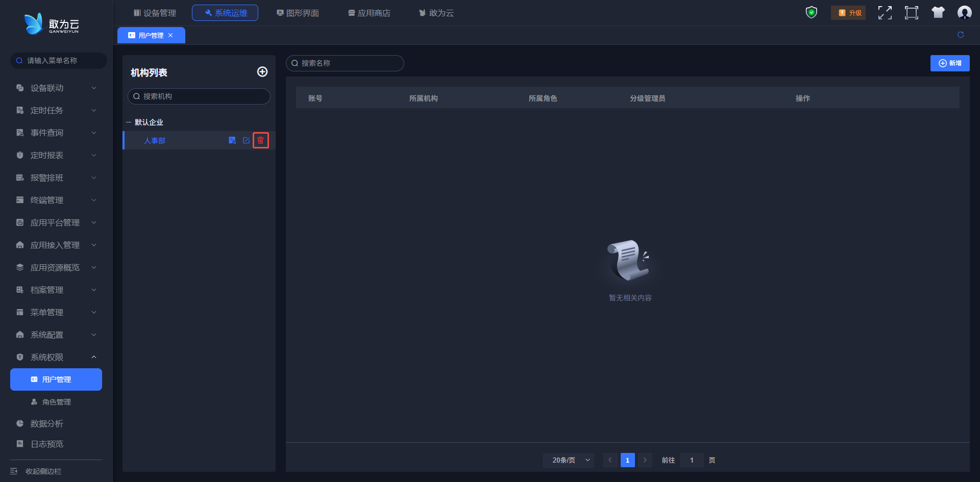This screenshot has height=482, width=980.
Task: Click the 搜索名称 search field
Action: click(x=345, y=63)
